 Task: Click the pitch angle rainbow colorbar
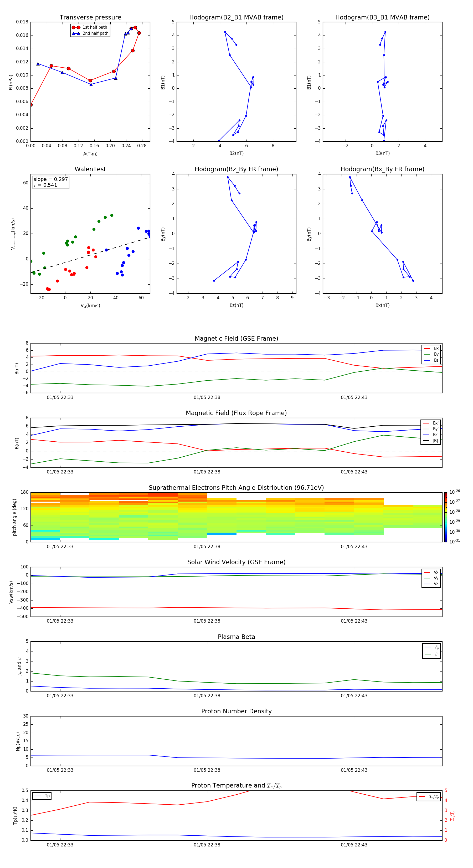(x=446, y=517)
